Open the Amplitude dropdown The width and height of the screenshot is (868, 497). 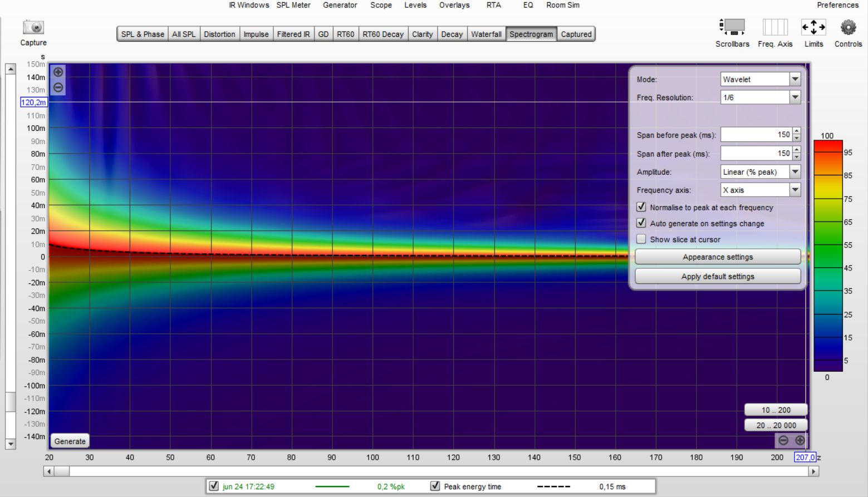(795, 172)
